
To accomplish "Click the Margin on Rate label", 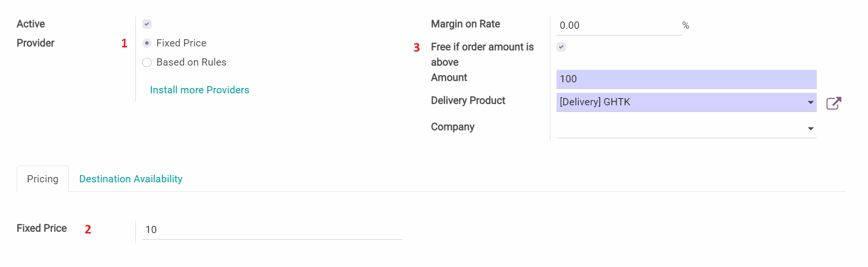I will point(465,24).
